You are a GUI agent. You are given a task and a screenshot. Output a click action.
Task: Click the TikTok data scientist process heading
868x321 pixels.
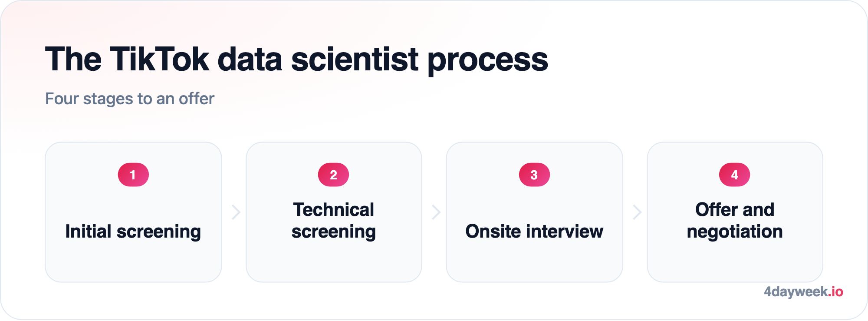point(296,60)
